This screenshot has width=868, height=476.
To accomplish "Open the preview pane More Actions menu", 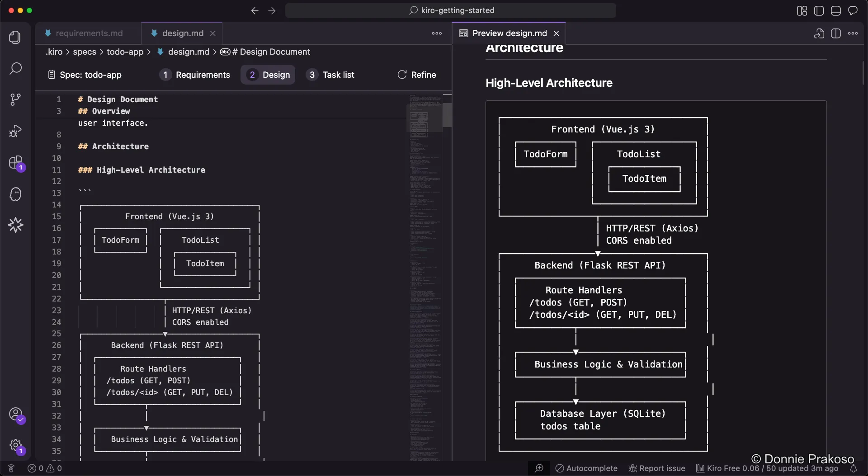I will [853, 33].
